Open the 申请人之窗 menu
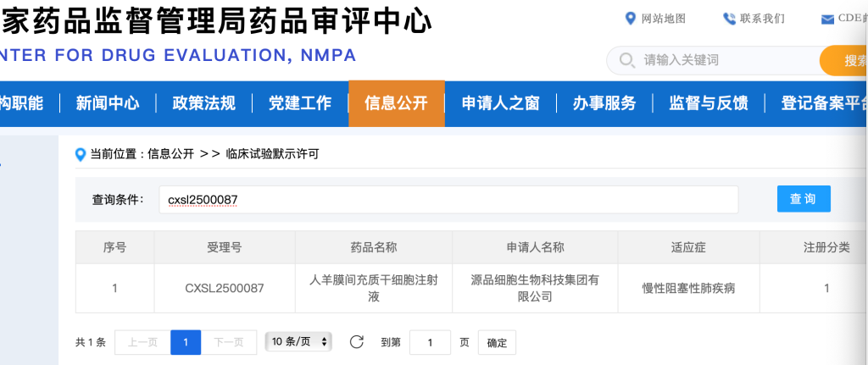This screenshot has height=365, width=868. click(x=500, y=103)
